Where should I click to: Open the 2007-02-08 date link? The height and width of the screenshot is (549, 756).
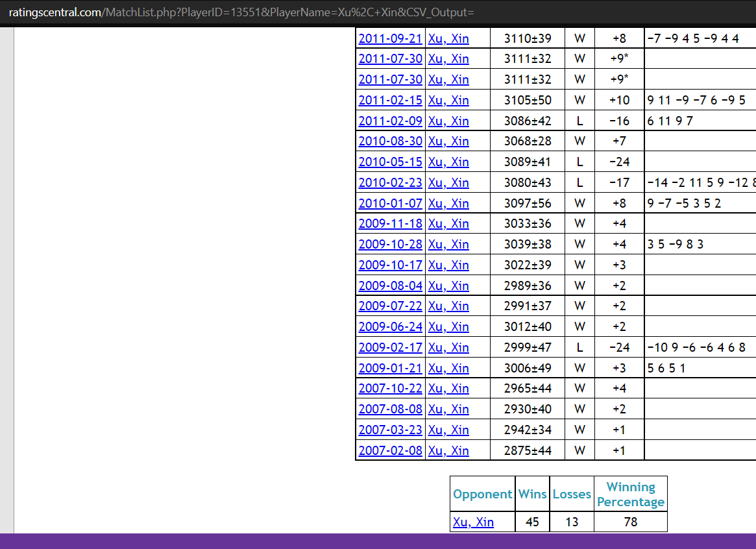pyautogui.click(x=390, y=450)
